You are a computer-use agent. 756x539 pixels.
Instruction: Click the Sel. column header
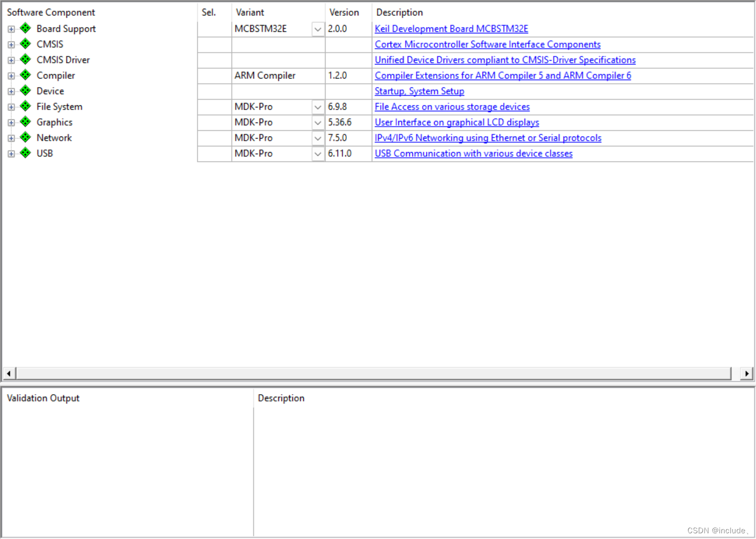[214, 12]
